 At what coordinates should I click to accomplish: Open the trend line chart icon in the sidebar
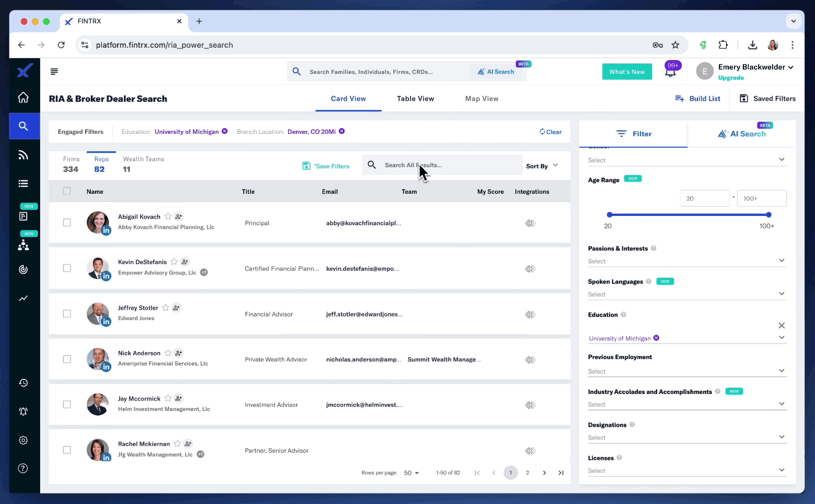coord(23,298)
